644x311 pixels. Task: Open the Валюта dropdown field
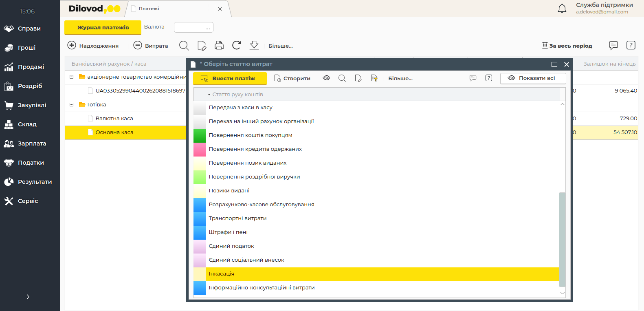click(193, 27)
